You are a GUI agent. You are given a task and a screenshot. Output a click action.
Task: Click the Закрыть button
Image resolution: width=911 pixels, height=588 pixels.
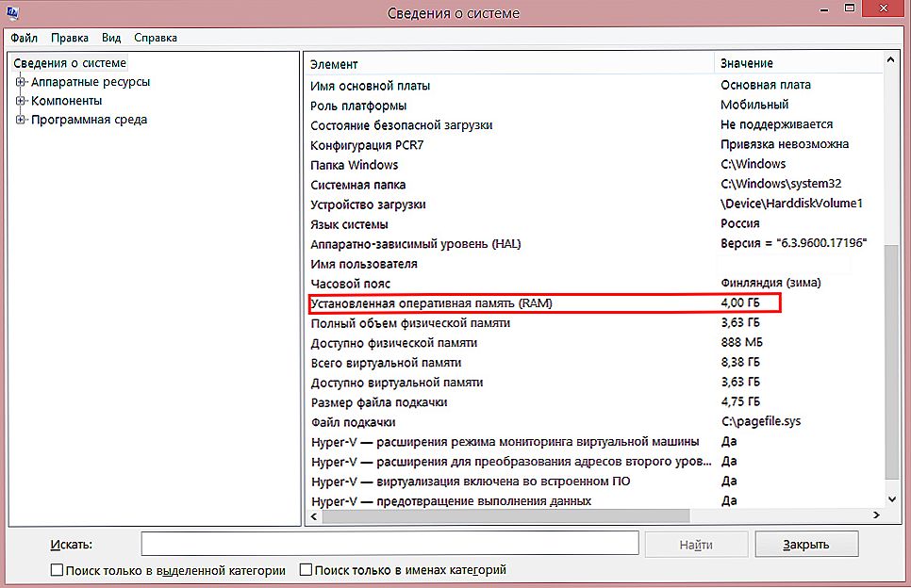[x=806, y=545]
